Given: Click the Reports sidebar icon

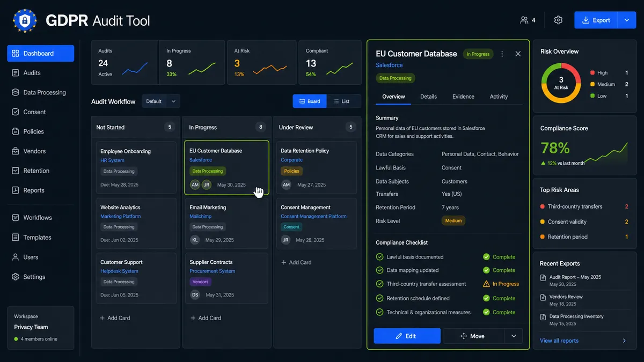Looking at the screenshot, I should [15, 190].
